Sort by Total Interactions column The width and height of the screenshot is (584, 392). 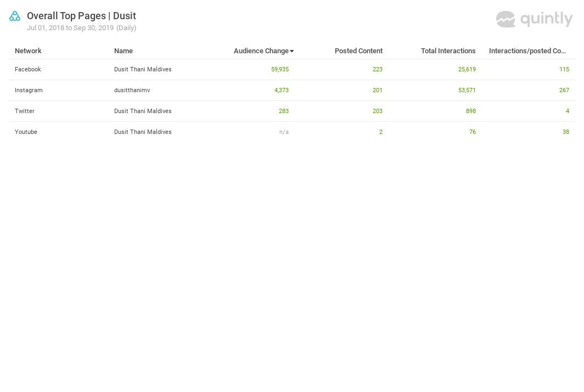[448, 51]
